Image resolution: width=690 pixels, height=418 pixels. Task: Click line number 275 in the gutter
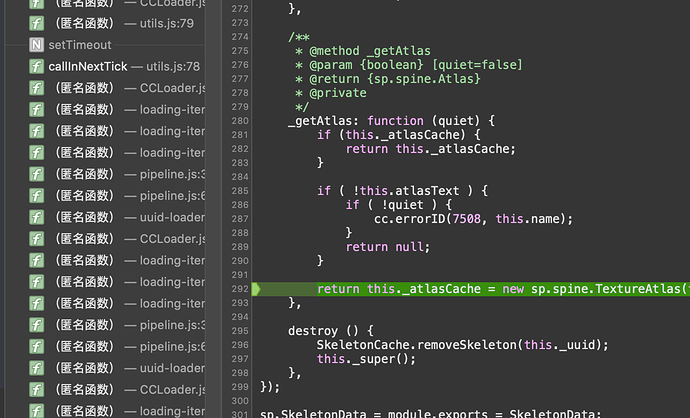click(240, 51)
